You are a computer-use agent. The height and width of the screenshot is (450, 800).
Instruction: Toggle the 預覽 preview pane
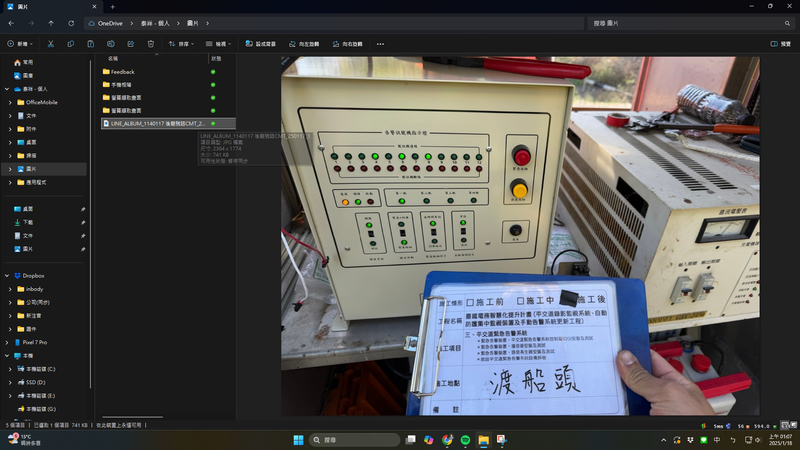[x=780, y=44]
